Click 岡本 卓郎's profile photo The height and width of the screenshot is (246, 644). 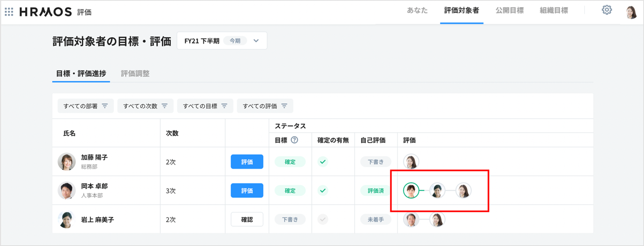coord(67,191)
